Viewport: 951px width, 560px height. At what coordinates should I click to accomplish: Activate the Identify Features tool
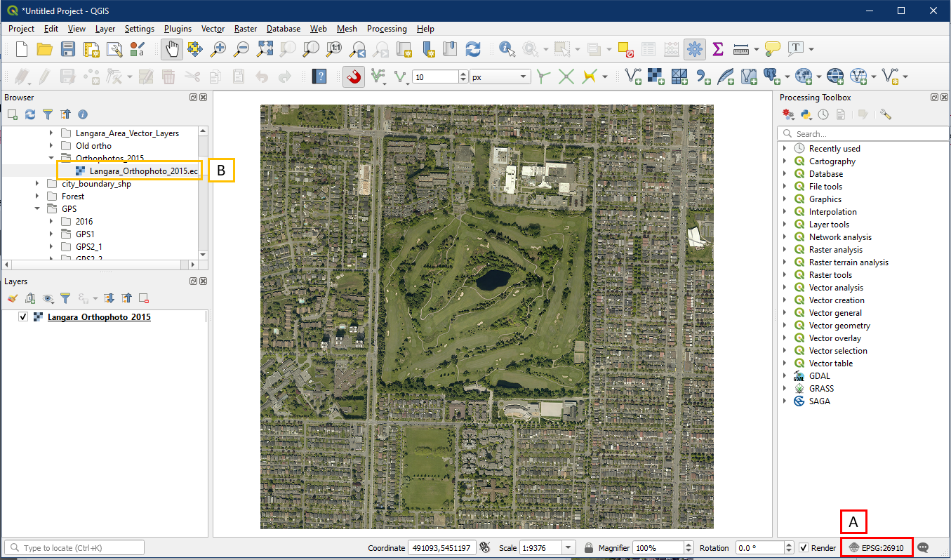pos(507,49)
